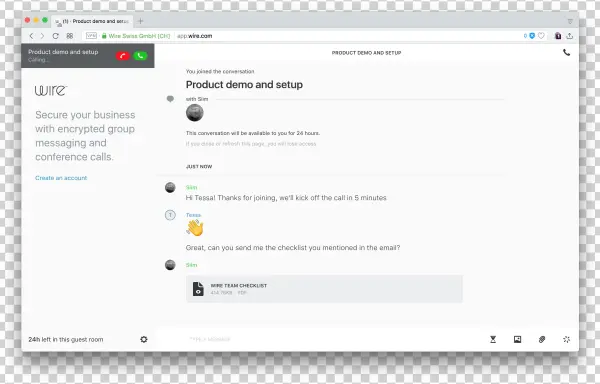Decline the incoming call with red button
The width and height of the screenshot is (600, 384).
123,56
